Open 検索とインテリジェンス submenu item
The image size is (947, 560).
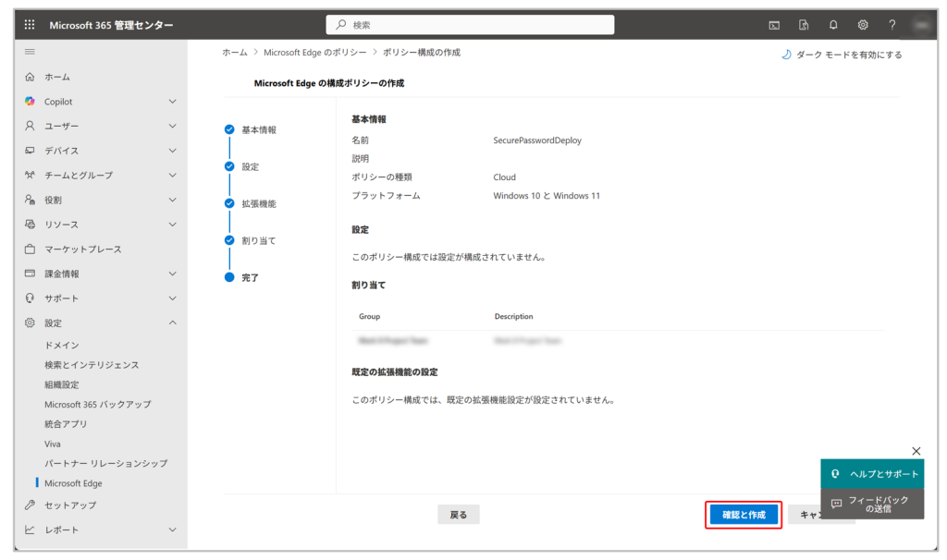click(x=92, y=365)
